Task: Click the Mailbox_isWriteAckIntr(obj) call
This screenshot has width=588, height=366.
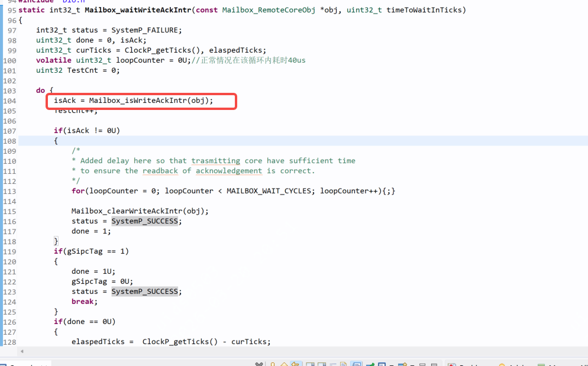Action: coord(148,101)
